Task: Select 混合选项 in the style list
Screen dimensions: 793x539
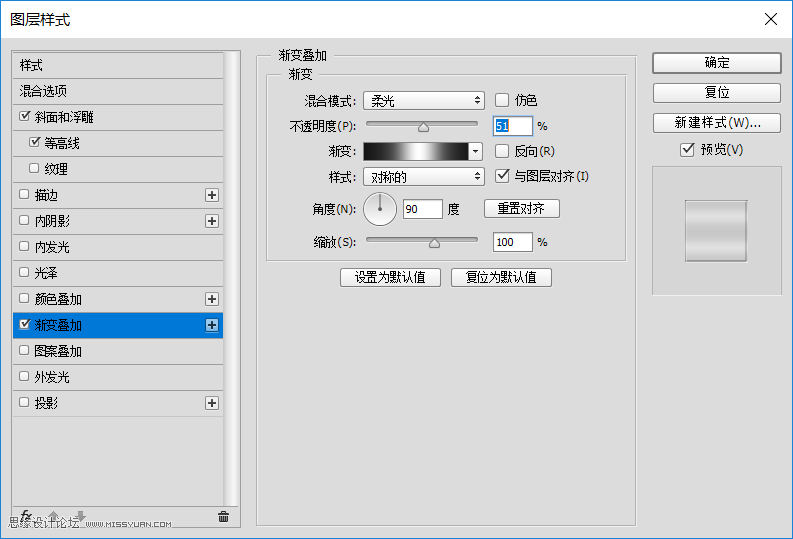Action: pos(117,91)
